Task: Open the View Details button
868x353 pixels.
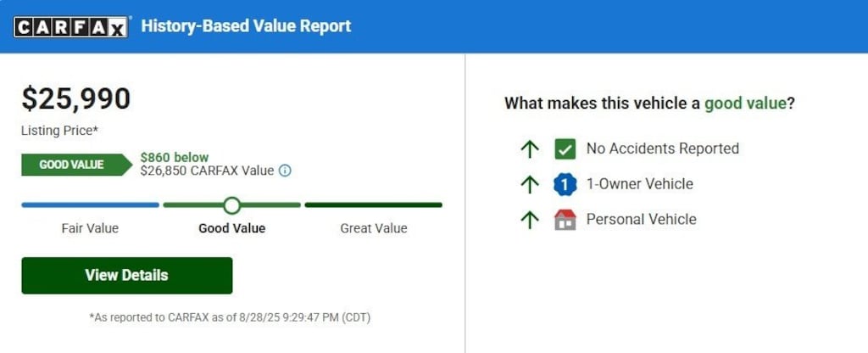Action: 127,276
